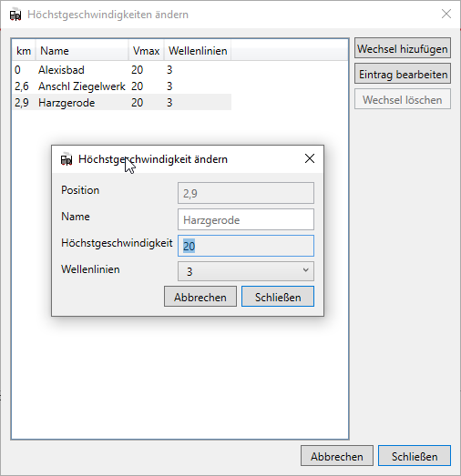Click the Wechsel hizufügen button
The width and height of the screenshot is (461, 476).
(x=403, y=48)
